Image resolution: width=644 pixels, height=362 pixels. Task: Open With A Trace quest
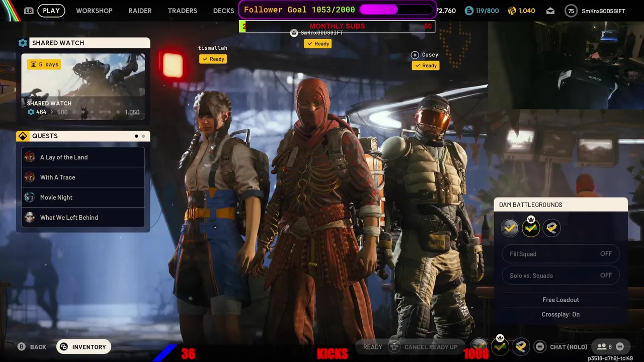(x=83, y=177)
